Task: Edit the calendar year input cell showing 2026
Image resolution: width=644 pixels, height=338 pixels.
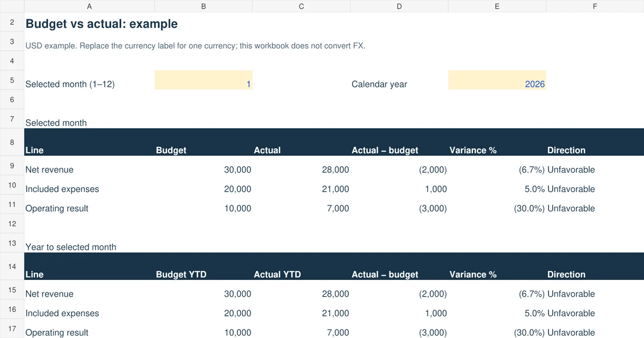Action: (497, 80)
